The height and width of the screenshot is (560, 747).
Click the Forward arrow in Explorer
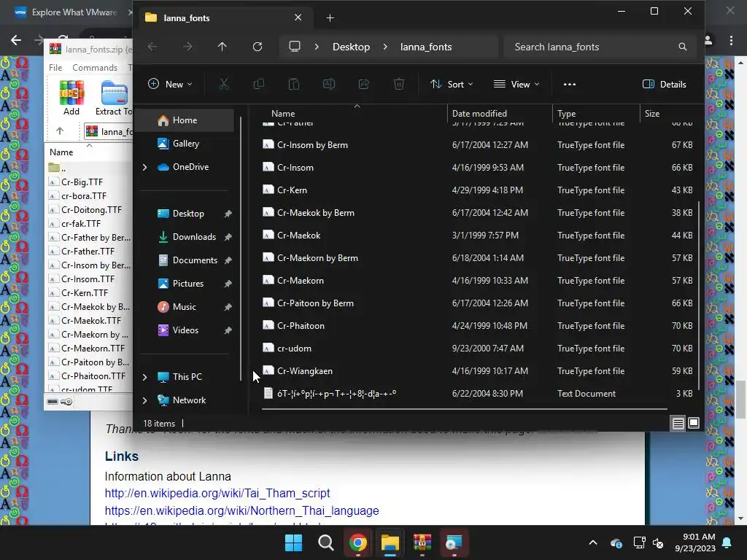pos(187,47)
